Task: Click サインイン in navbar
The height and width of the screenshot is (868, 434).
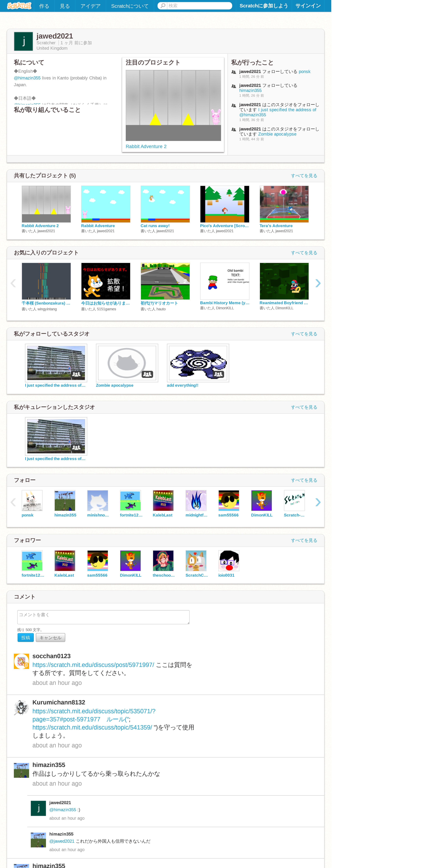Action: tap(308, 6)
